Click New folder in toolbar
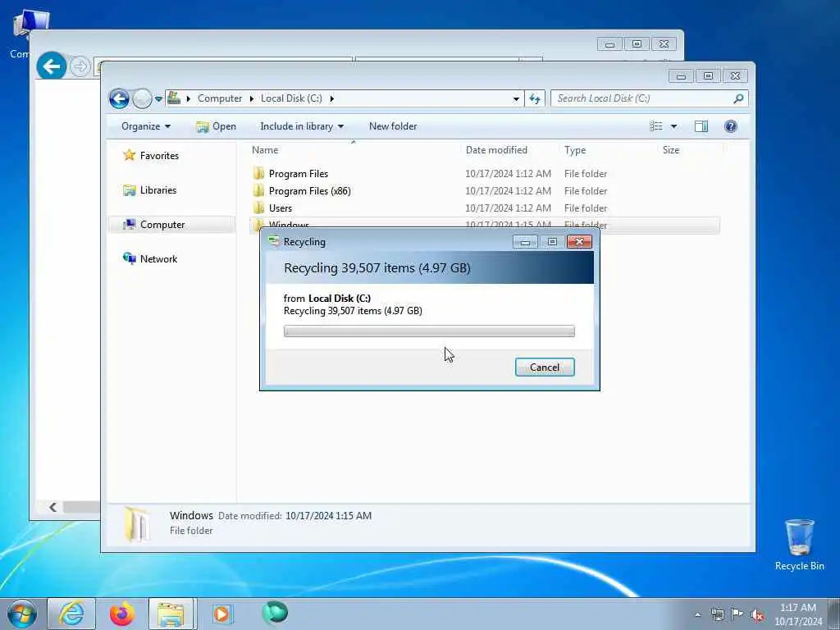Screen dimensions: 840x630 (393, 126)
